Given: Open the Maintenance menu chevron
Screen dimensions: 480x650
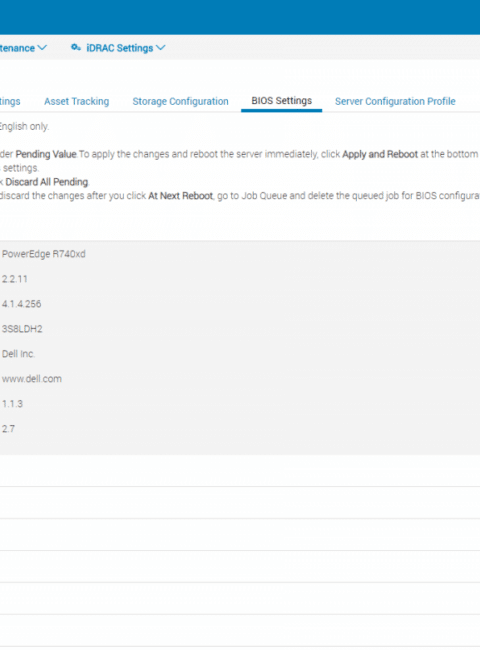Looking at the screenshot, I should [x=42, y=48].
